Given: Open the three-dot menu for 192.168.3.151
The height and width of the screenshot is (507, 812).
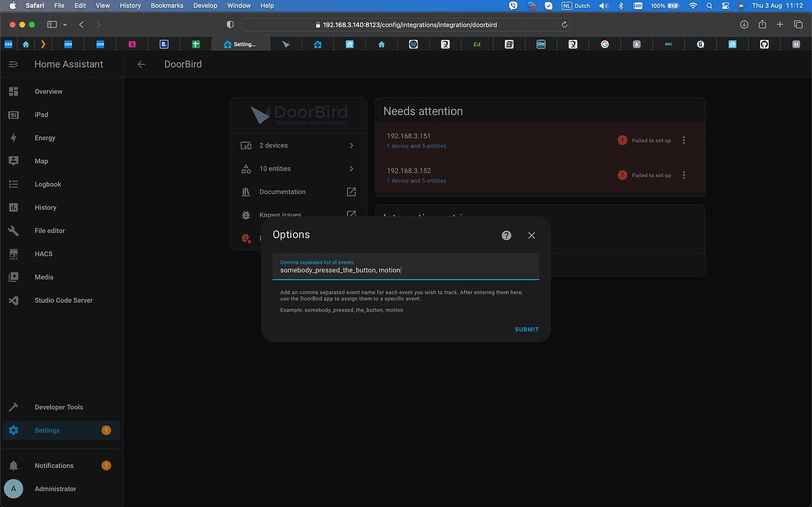Looking at the screenshot, I should 683,140.
